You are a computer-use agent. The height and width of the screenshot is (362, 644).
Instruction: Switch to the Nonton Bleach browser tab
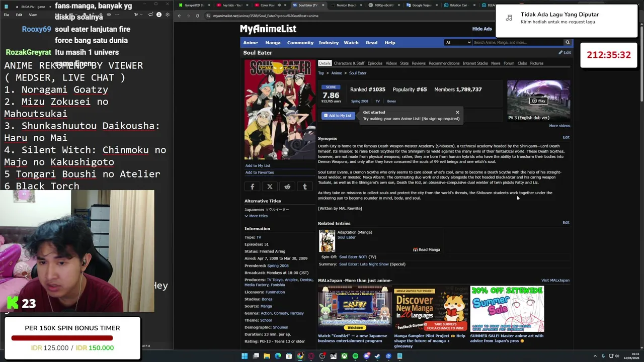point(346,5)
